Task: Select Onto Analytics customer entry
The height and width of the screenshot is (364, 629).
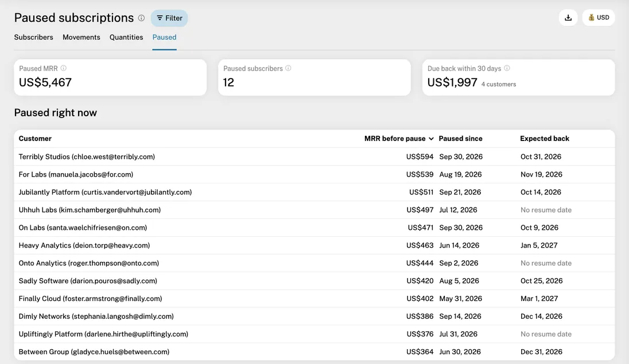Action: [x=314, y=263]
